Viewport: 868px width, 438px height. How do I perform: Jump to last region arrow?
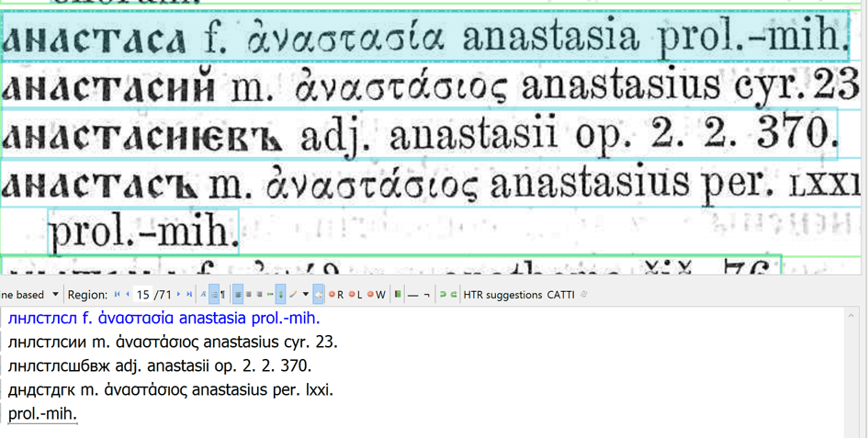point(189,295)
